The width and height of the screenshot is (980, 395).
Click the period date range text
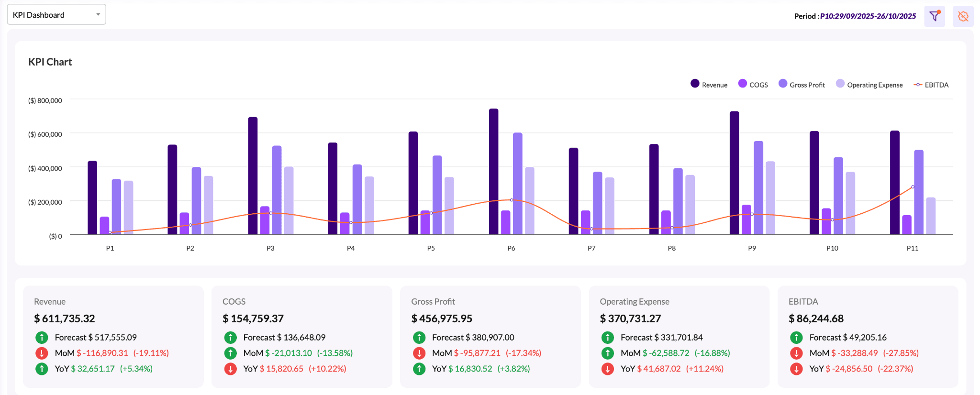click(868, 16)
